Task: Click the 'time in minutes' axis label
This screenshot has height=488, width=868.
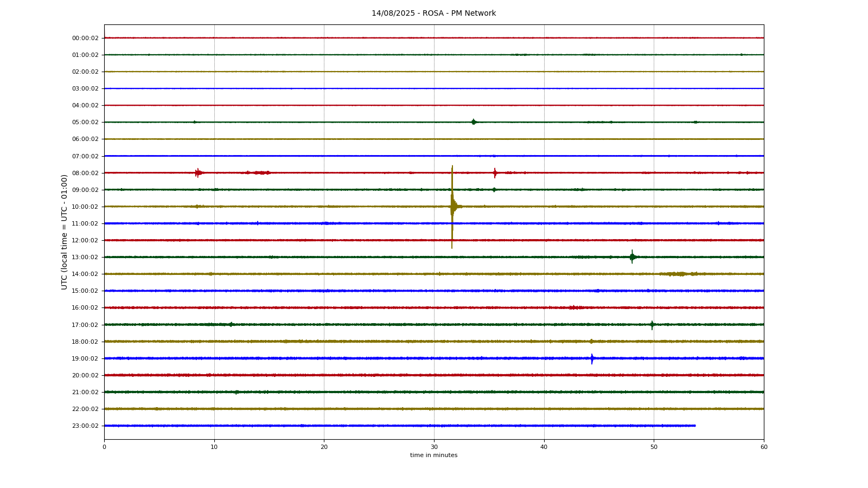Action: point(433,455)
